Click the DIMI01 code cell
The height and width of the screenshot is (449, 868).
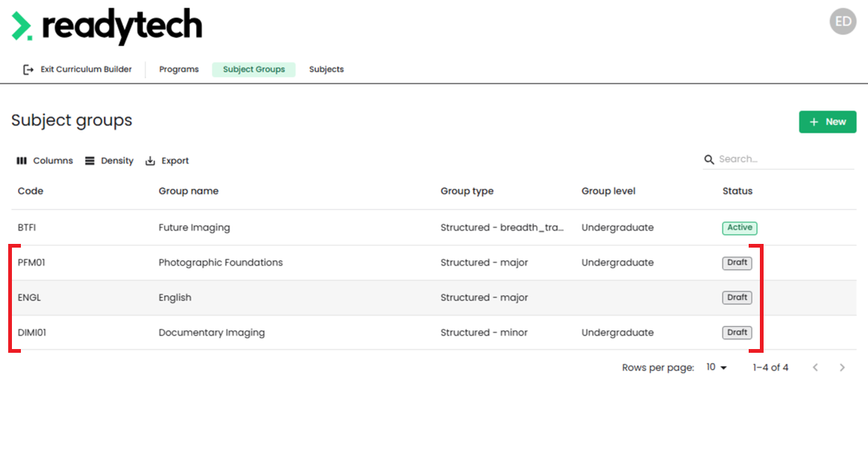pyautogui.click(x=32, y=333)
